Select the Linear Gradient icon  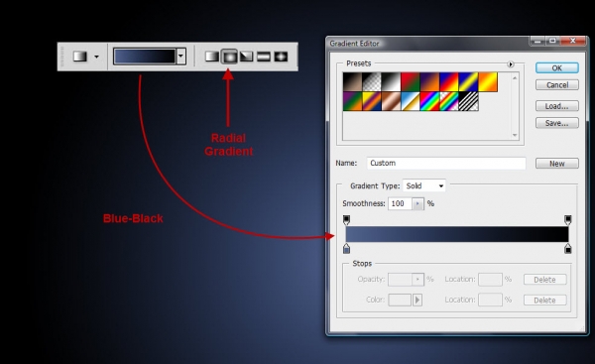pos(212,57)
